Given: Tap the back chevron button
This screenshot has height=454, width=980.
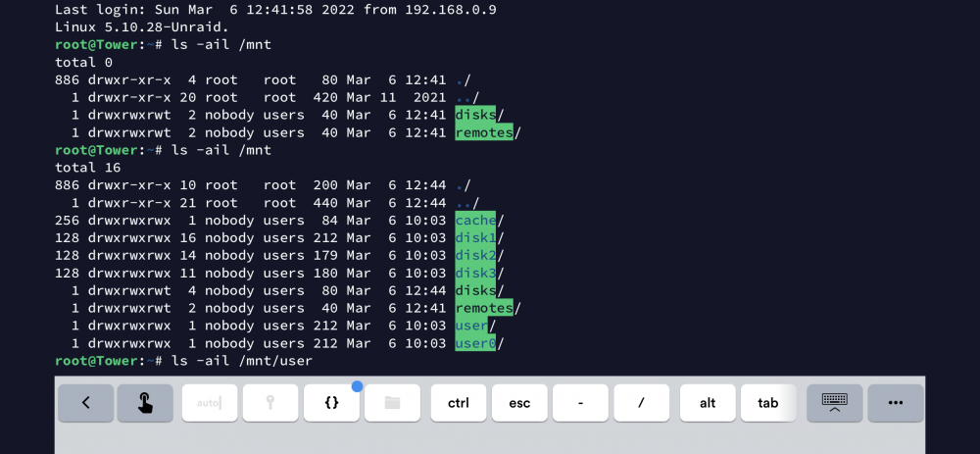Looking at the screenshot, I should click(85, 403).
